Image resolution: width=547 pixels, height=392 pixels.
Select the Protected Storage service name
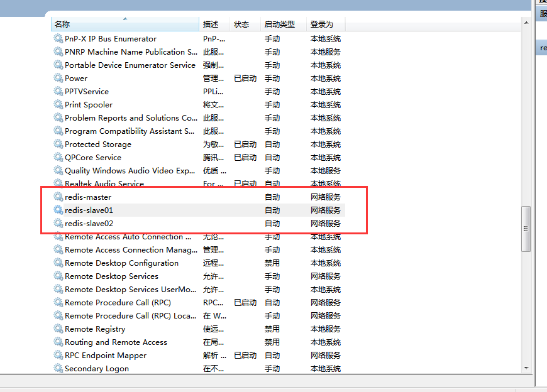98,144
